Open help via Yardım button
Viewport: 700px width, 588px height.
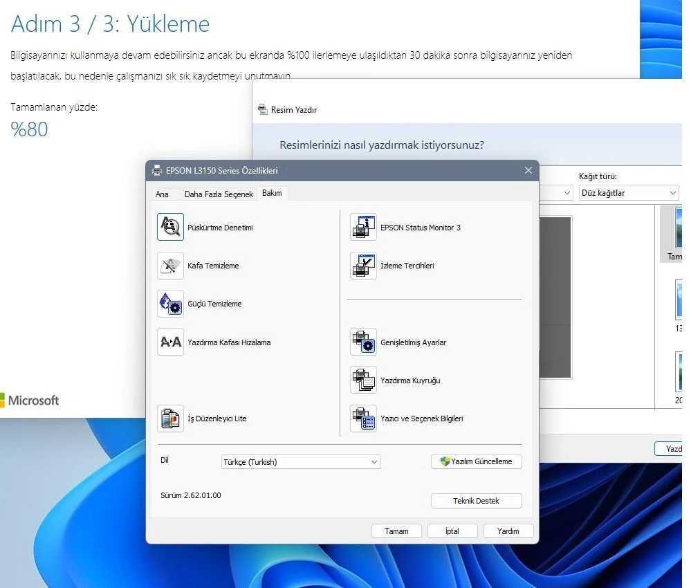point(508,531)
